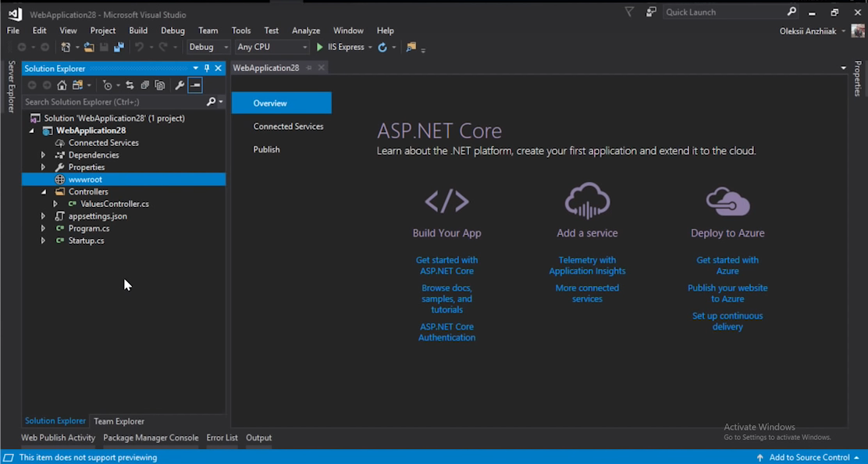
Task: Toggle auto-hide pin on Solution Explorer
Action: pos(207,69)
